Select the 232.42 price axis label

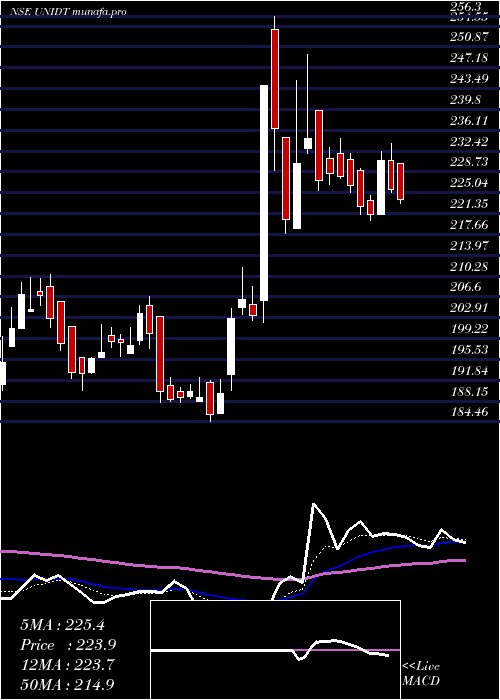pyautogui.click(x=468, y=142)
